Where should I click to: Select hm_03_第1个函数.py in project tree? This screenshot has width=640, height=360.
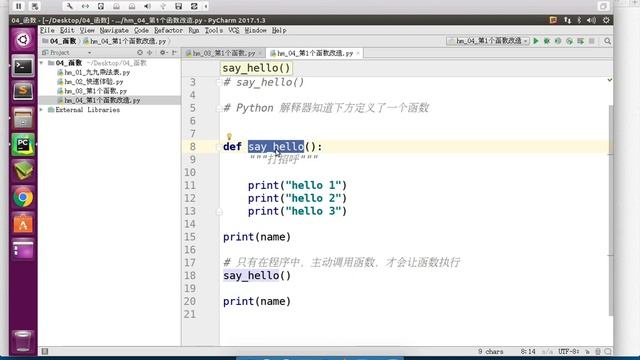click(92, 91)
